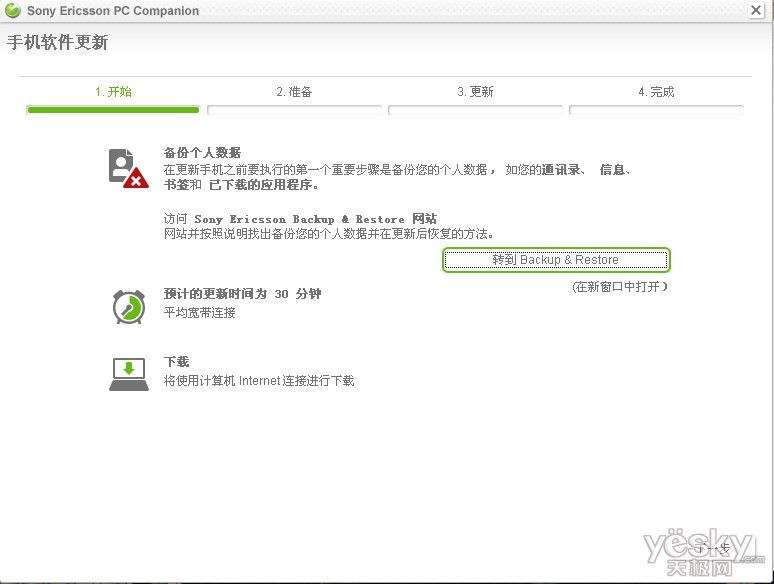
Task: Select the 4. 完成 step label
Action: tap(656, 92)
